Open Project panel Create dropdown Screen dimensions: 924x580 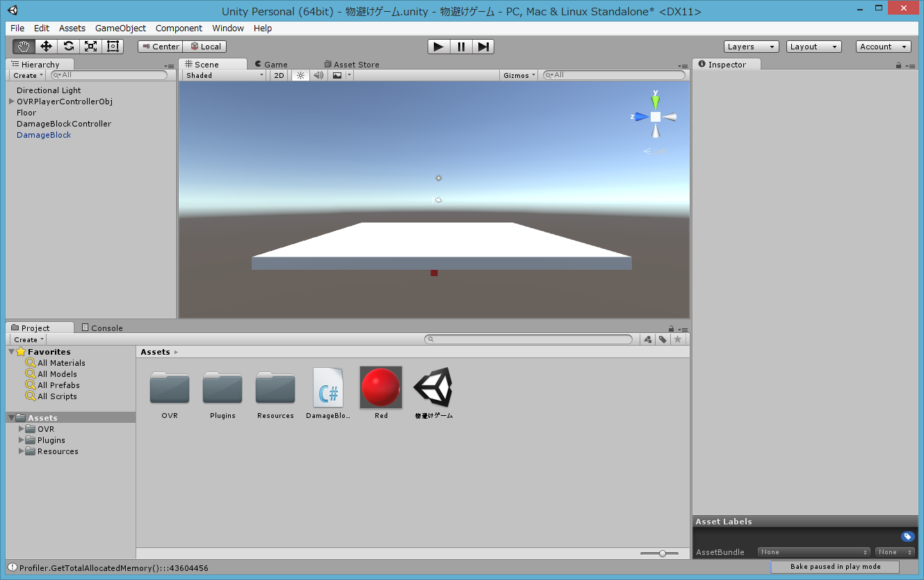[29, 339]
